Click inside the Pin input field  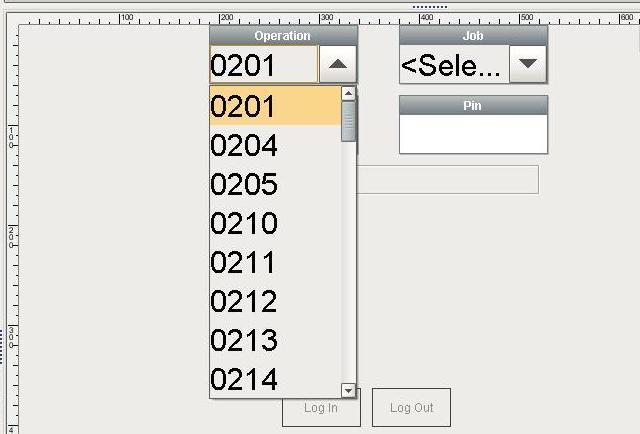coord(473,134)
